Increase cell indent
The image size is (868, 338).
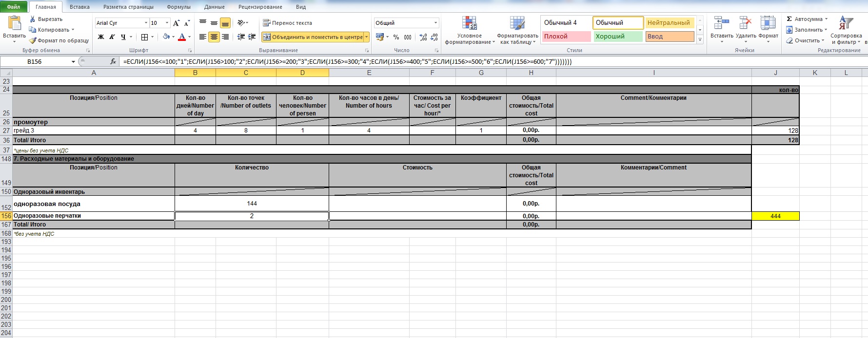tap(252, 37)
